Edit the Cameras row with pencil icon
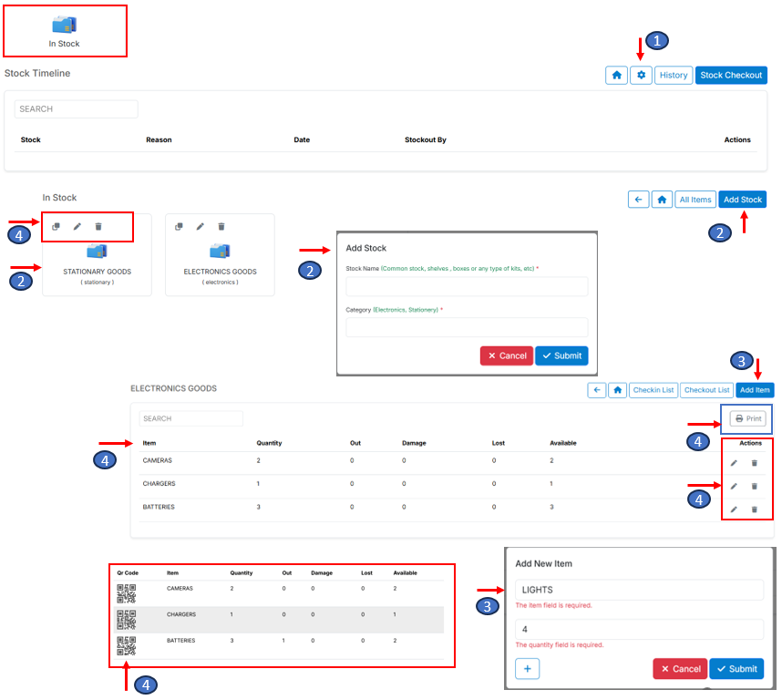Image resolution: width=782 pixels, height=700 pixels. (x=734, y=462)
